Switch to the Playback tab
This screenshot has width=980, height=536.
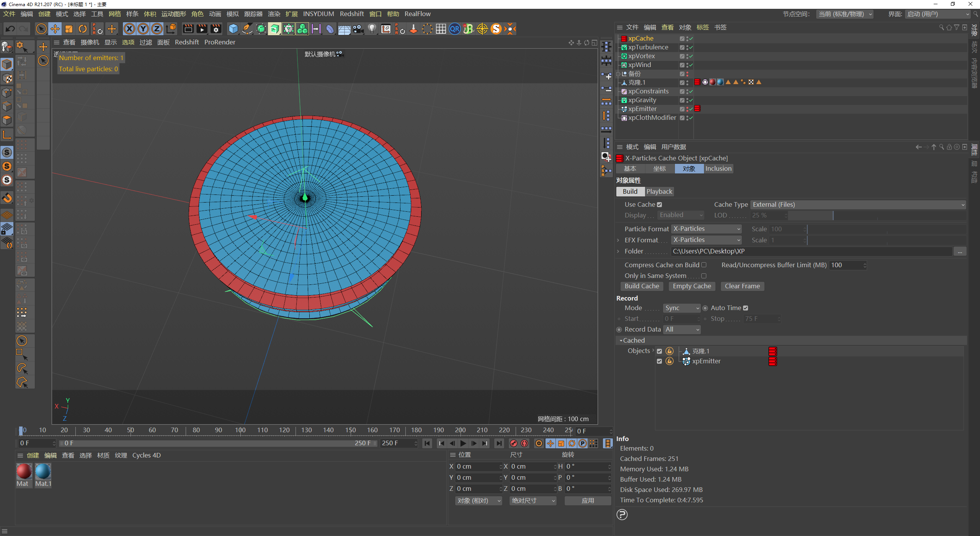point(659,191)
